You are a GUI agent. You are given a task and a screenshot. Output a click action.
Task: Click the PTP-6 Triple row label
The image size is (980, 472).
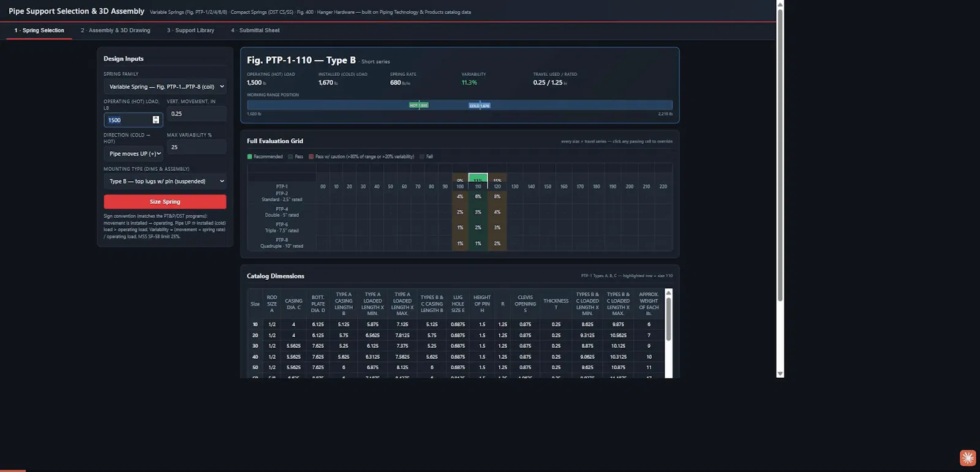point(282,228)
